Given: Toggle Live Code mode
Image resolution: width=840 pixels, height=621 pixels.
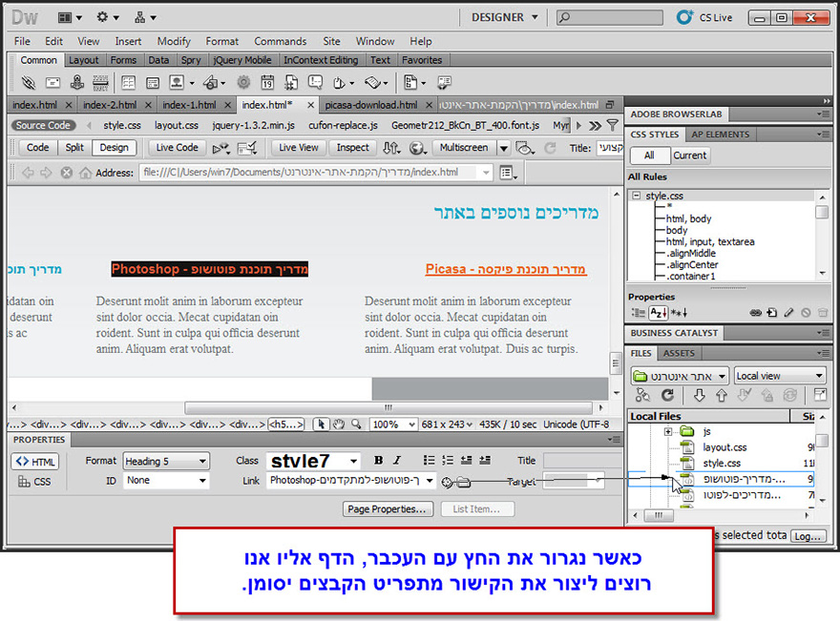Looking at the screenshot, I should point(177,148).
